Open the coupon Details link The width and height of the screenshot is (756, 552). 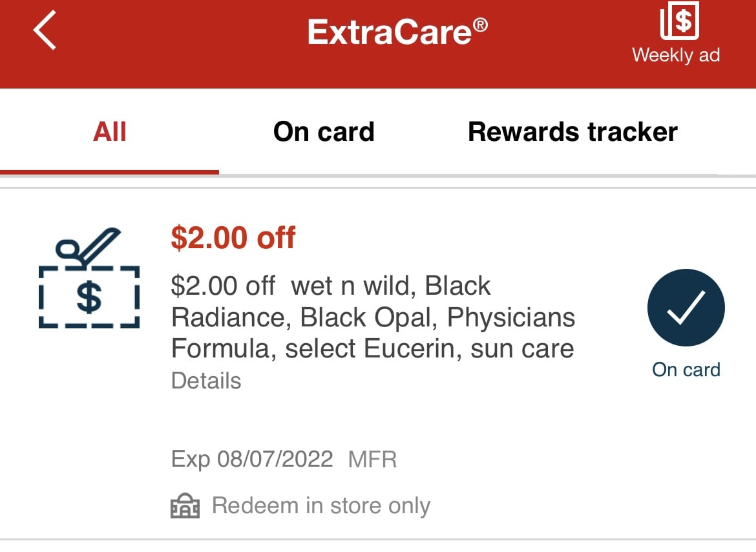(206, 381)
